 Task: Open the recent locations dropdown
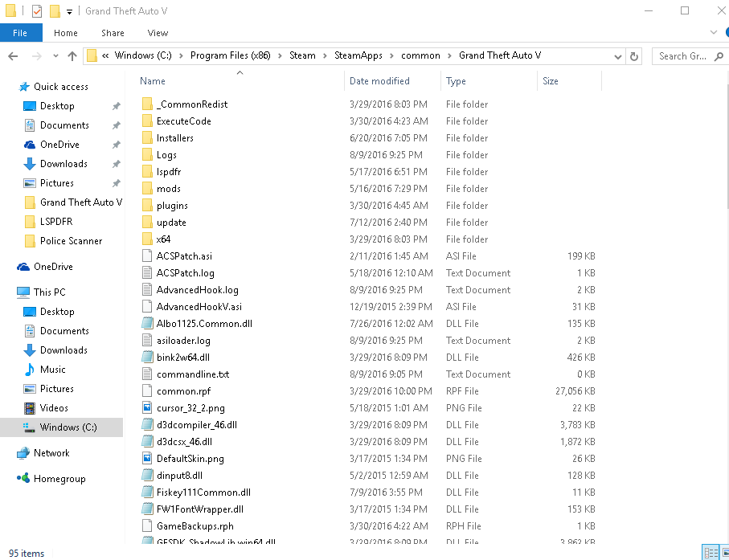click(x=55, y=56)
